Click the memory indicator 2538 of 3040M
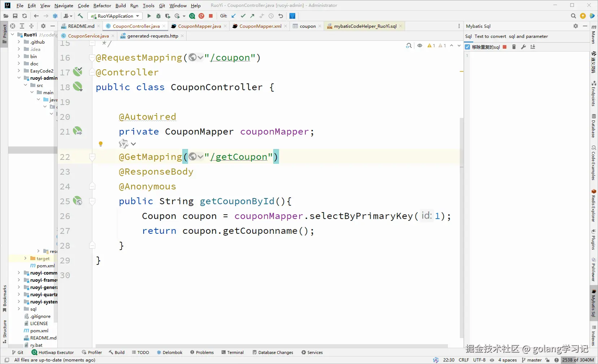The image size is (598, 364). coord(578,360)
